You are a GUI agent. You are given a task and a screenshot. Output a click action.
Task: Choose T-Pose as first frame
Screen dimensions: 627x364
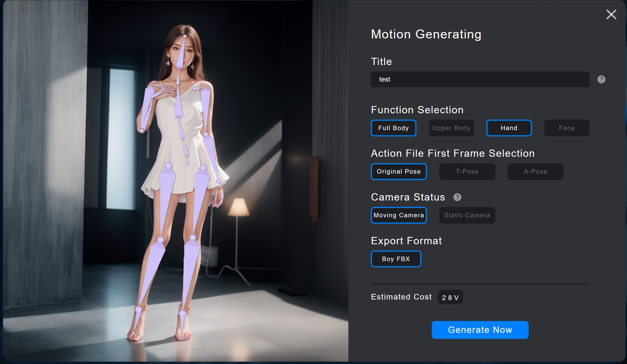tap(467, 171)
